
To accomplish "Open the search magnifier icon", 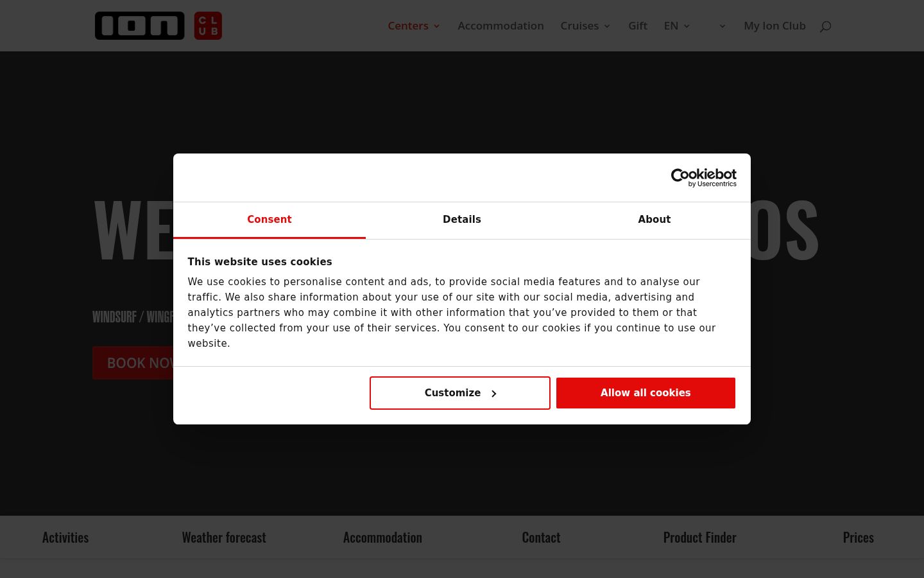I will tap(825, 26).
